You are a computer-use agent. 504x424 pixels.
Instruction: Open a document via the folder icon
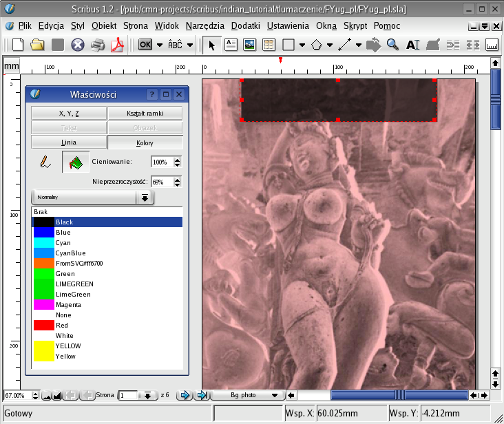(37, 45)
